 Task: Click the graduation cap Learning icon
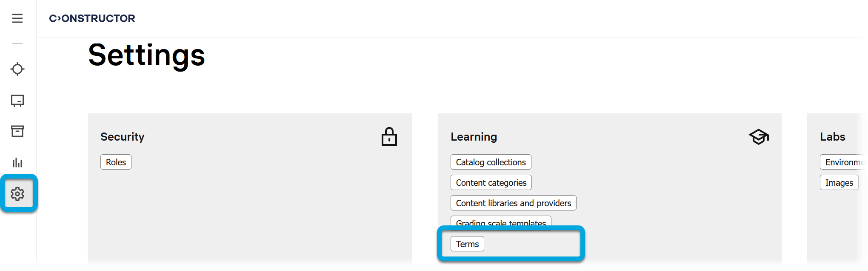coord(759,137)
